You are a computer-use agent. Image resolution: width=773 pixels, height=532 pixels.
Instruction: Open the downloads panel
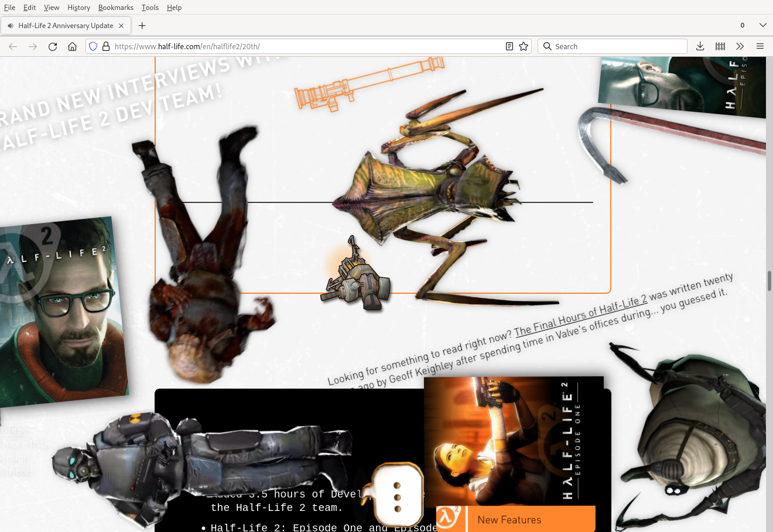pos(700,46)
